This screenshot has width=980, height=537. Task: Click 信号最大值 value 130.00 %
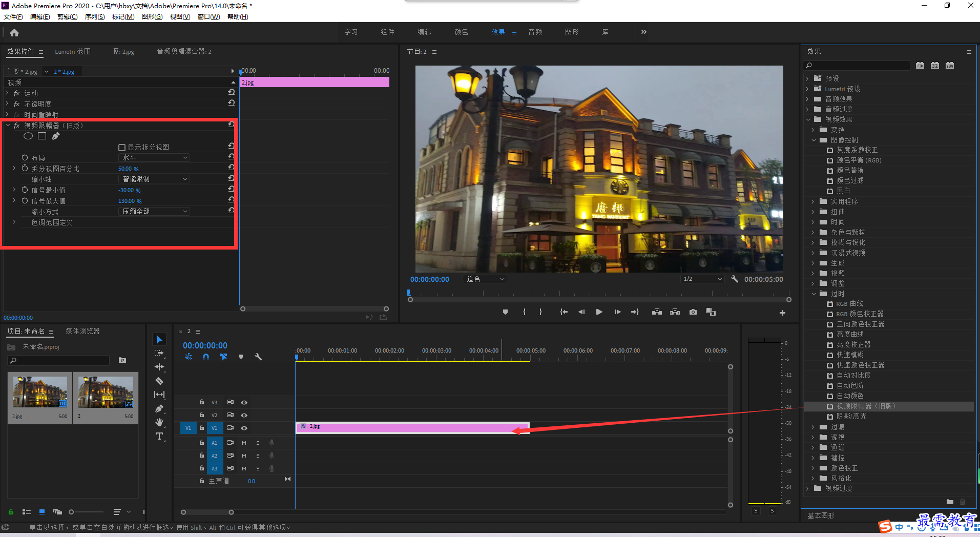(130, 201)
